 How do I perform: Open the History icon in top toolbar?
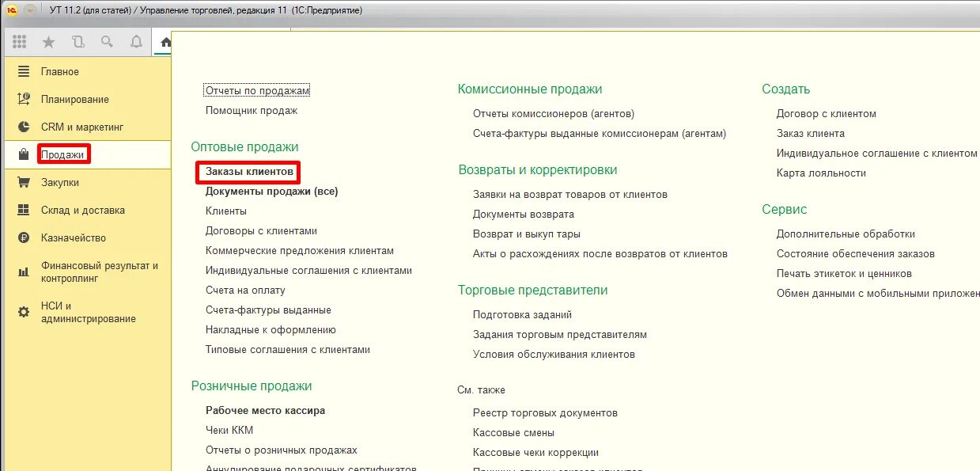click(x=78, y=42)
